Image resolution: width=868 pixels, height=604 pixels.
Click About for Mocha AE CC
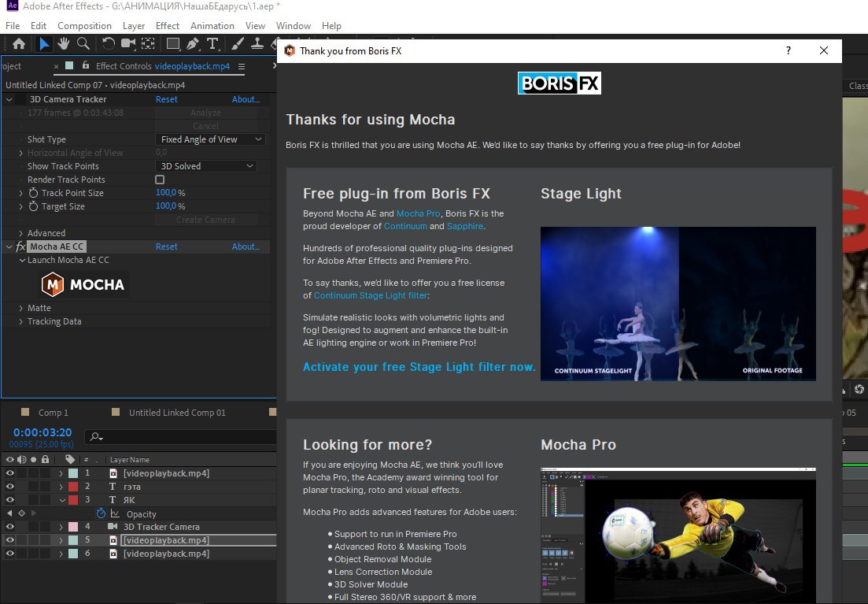246,246
